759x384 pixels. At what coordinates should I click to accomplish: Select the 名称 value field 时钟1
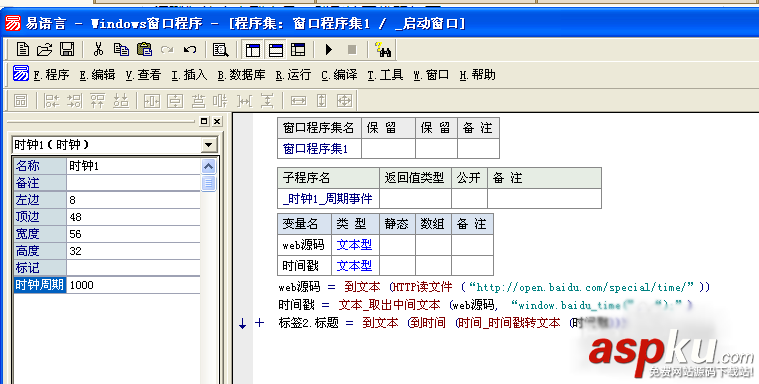click(x=133, y=166)
